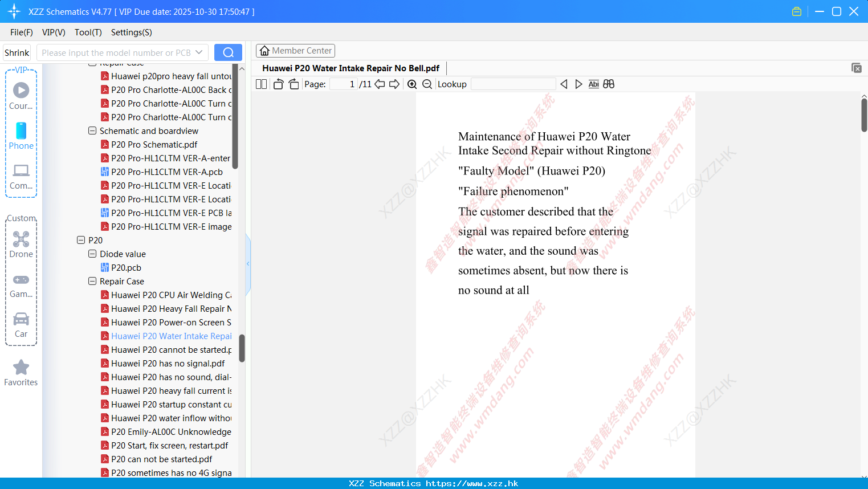This screenshot has height=489, width=868.
Task: Open the P20.pcb file
Action: click(121, 267)
